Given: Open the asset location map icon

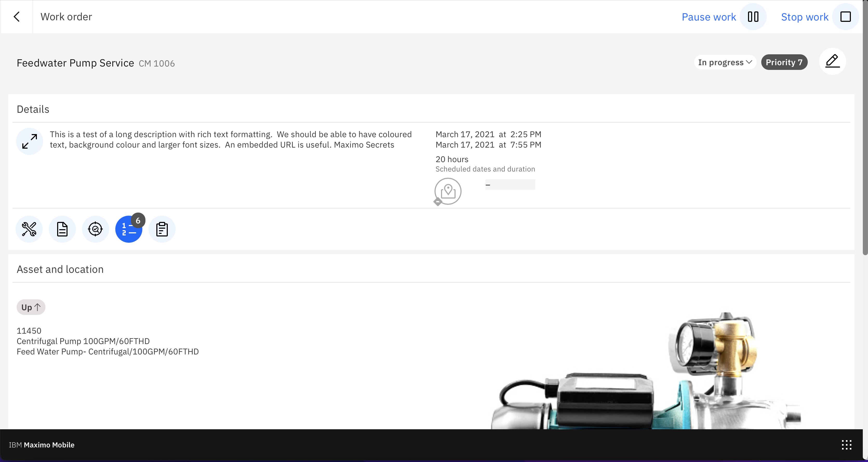Looking at the screenshot, I should tap(447, 192).
